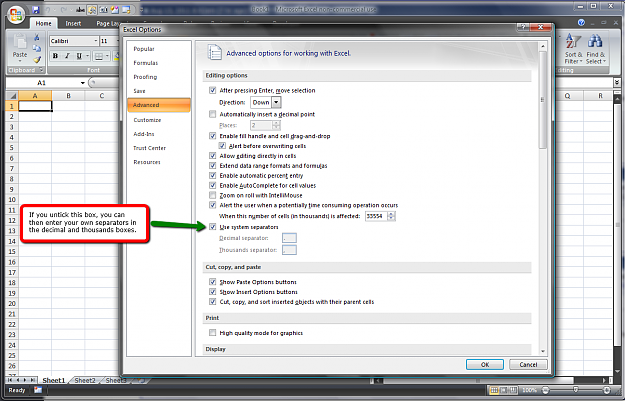Toggle Bold formatting
The image size is (625, 401).
pyautogui.click(x=55, y=56)
